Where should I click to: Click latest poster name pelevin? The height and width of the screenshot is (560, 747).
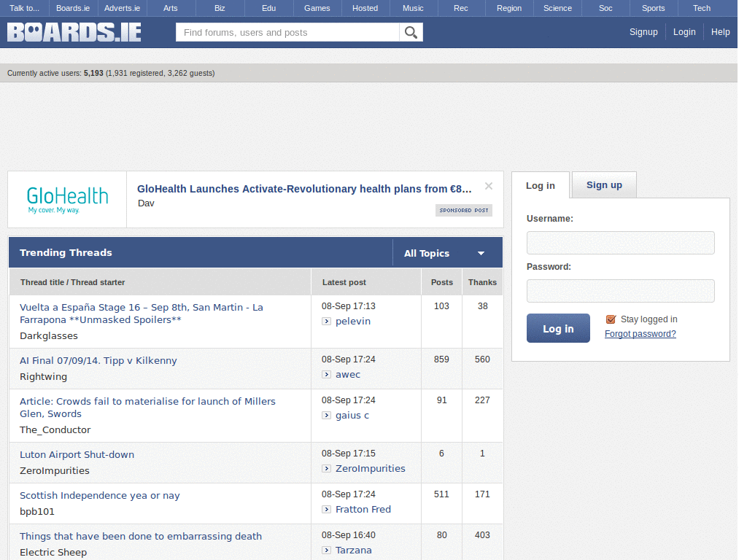tap(353, 322)
